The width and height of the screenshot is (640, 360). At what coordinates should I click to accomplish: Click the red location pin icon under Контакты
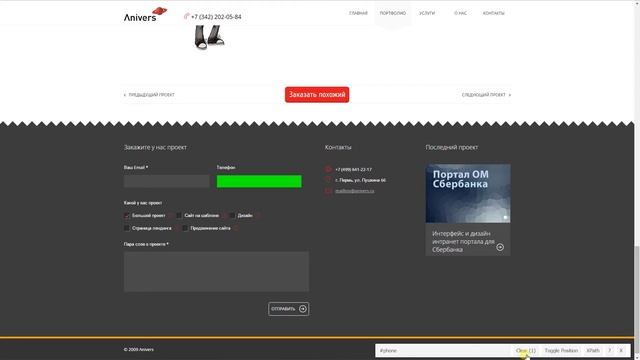(328, 180)
